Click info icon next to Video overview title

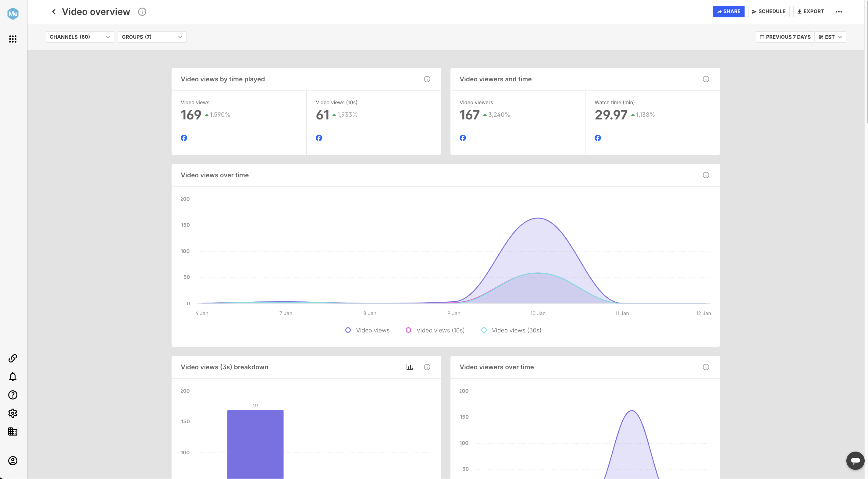point(142,12)
